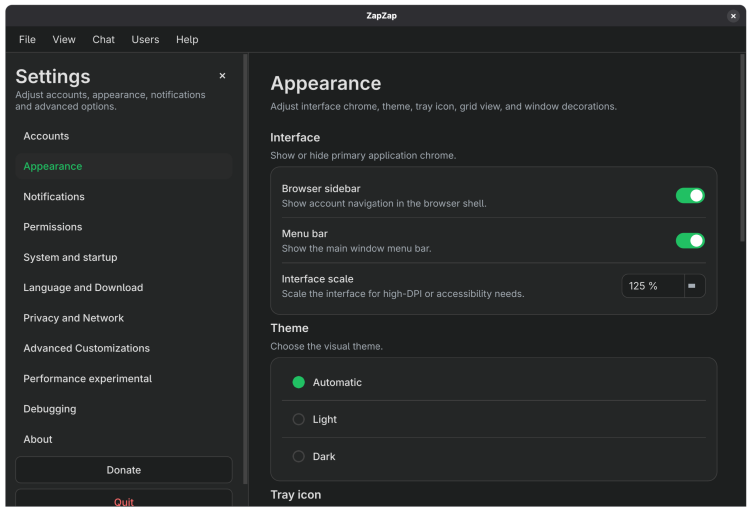
Task: Click the Interface scale label
Action: click(317, 279)
